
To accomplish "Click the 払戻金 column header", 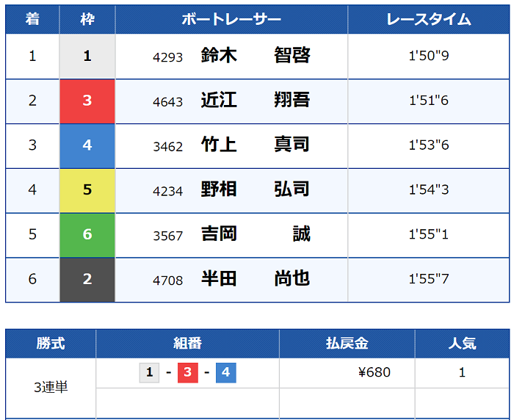I will 347,343.
